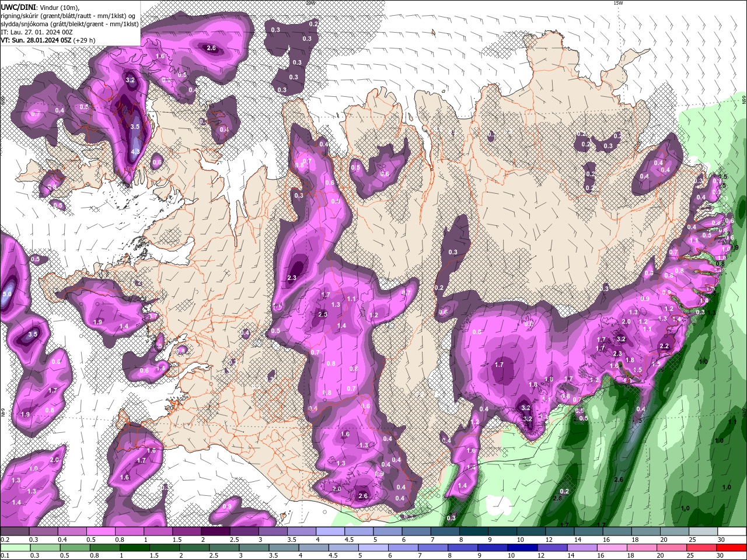Select the upper legend swatch between 1 and 1.5
This screenshot has width=747, height=560.
click(x=158, y=531)
